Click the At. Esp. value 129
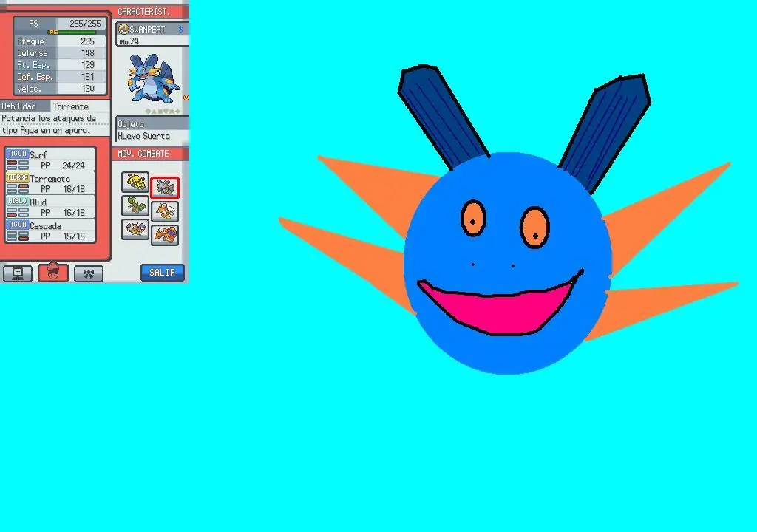Image resolution: width=757 pixels, height=532 pixels. point(87,65)
